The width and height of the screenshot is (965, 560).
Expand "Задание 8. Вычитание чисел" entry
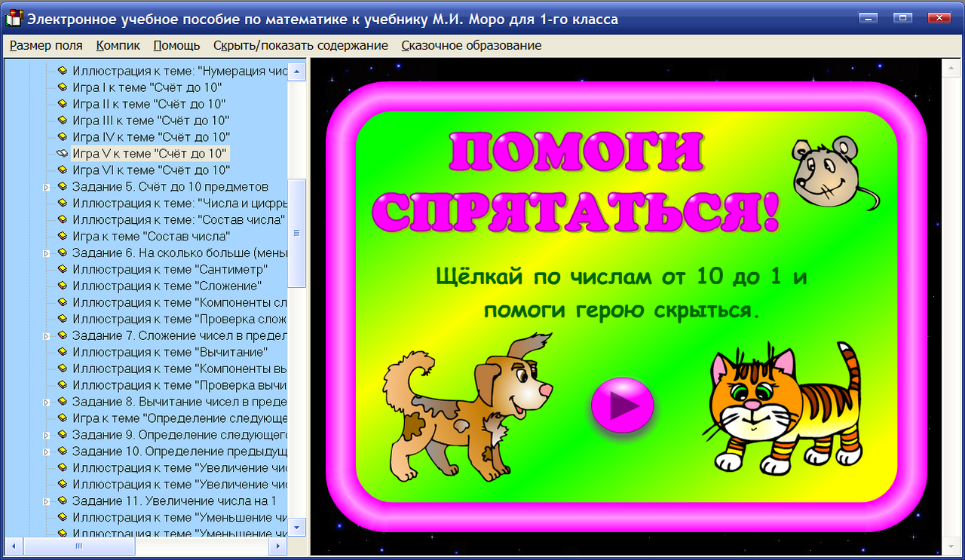coord(47,402)
